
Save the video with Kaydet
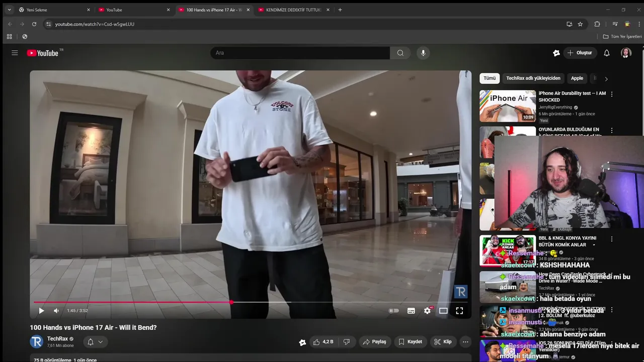coord(410,342)
